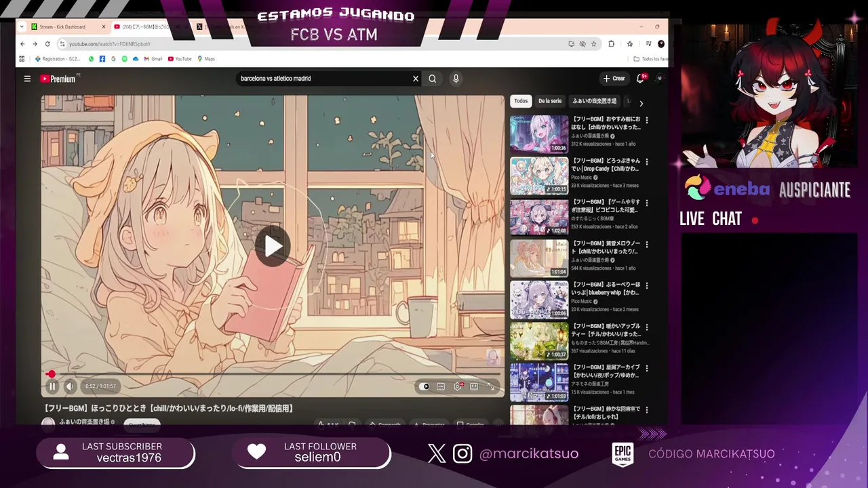Click the Crear create button

(614, 79)
